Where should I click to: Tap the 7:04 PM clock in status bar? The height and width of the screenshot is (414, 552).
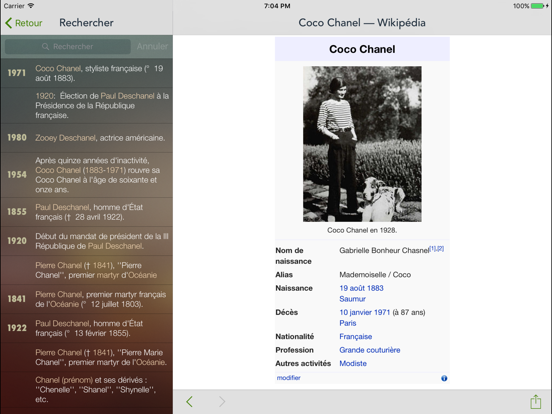tap(277, 6)
